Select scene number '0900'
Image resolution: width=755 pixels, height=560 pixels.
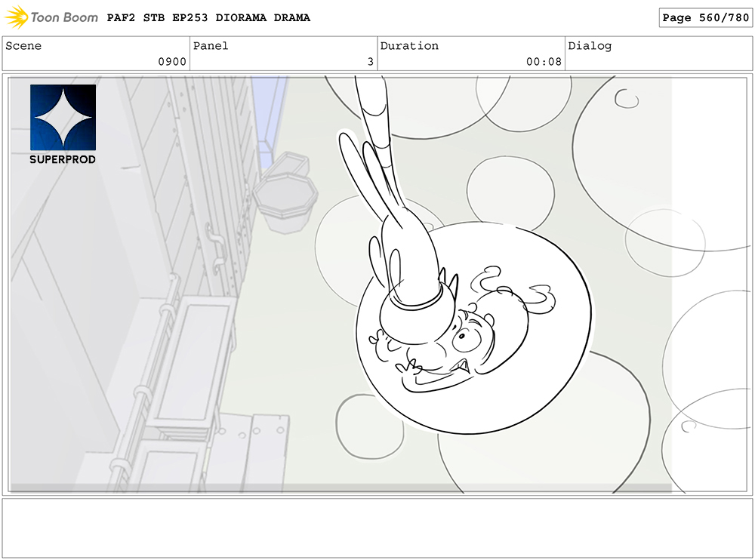tap(172, 62)
